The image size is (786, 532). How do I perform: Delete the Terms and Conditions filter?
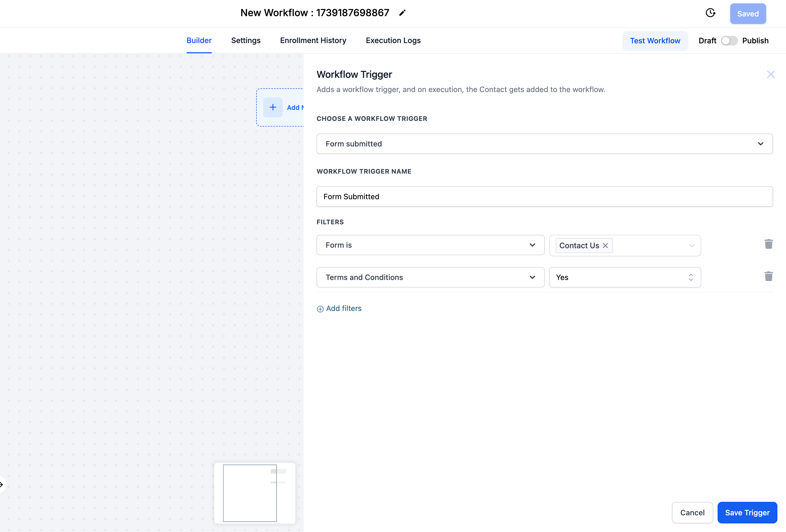[x=769, y=276]
